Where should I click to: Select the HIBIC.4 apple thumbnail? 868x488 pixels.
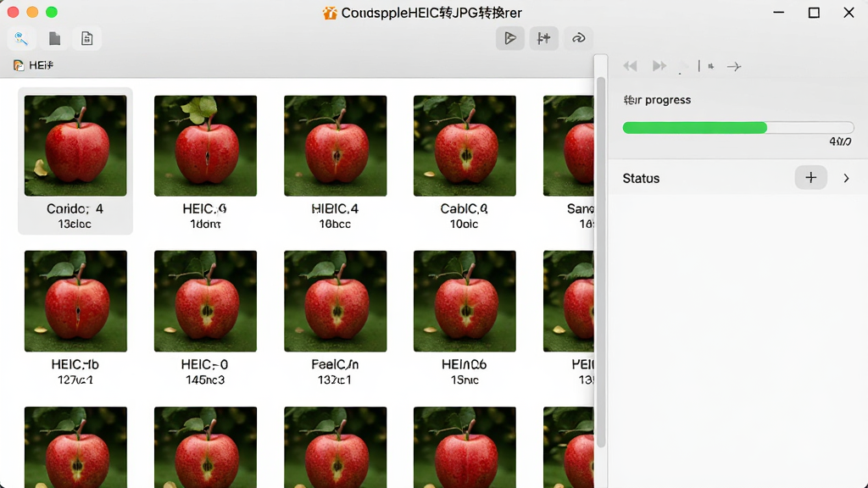pyautogui.click(x=336, y=146)
